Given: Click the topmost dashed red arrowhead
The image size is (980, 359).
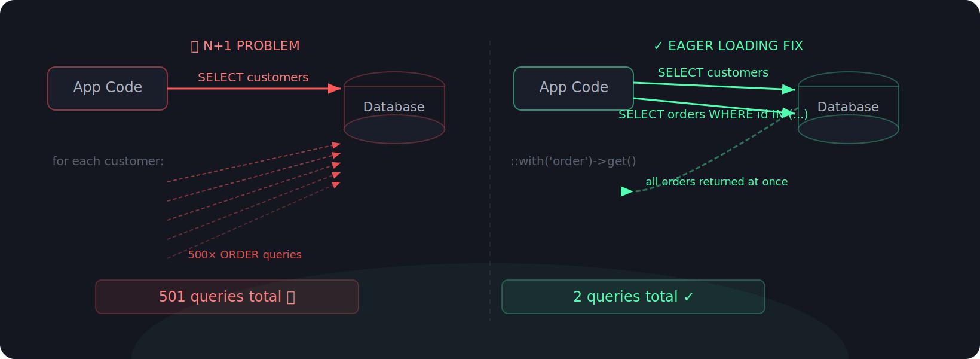Looking at the screenshot, I should [x=336, y=145].
